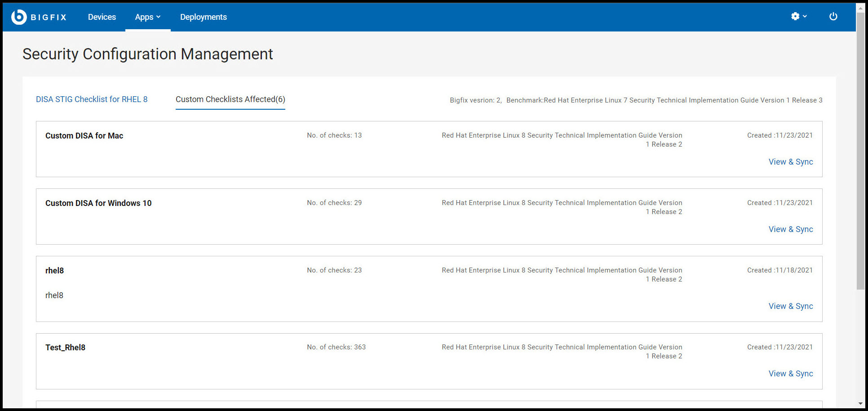Click the power/logout icon
This screenshot has height=411, width=868.
tap(833, 16)
